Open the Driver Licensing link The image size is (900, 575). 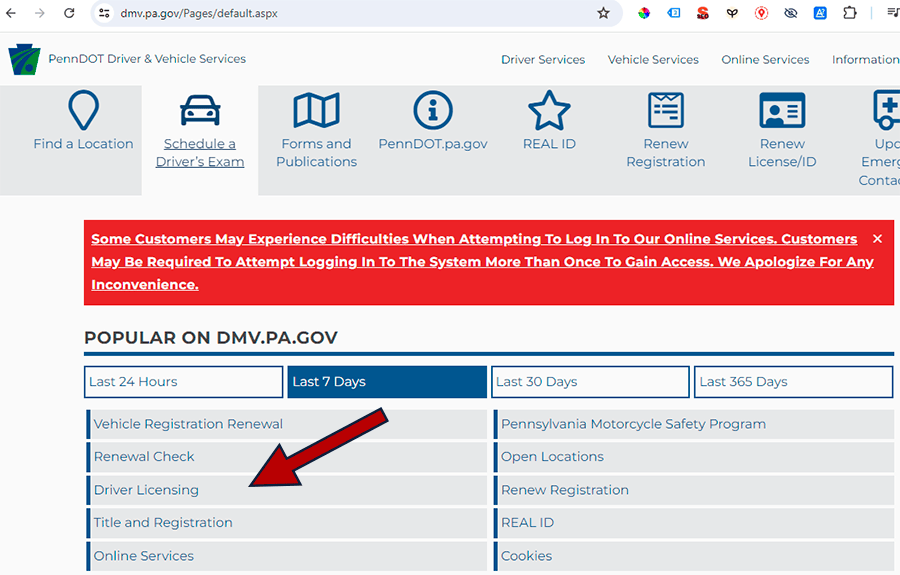(x=146, y=490)
